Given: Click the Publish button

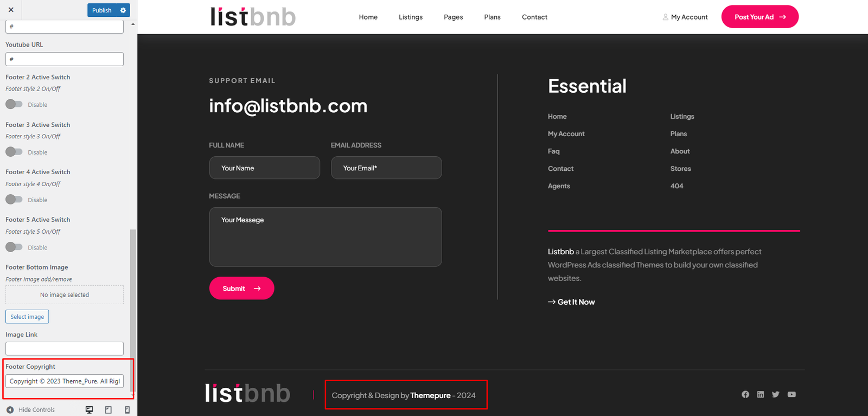Looking at the screenshot, I should tap(102, 10).
